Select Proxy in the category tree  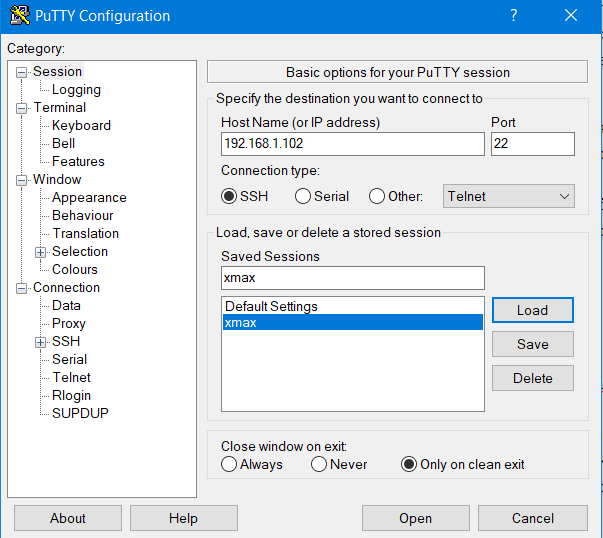[x=69, y=324]
